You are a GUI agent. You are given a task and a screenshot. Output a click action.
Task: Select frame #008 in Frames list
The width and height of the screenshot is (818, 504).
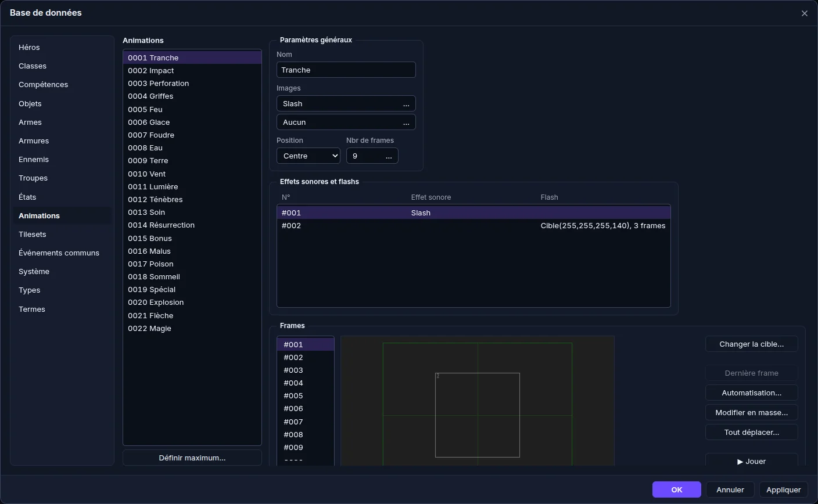tap(306, 434)
